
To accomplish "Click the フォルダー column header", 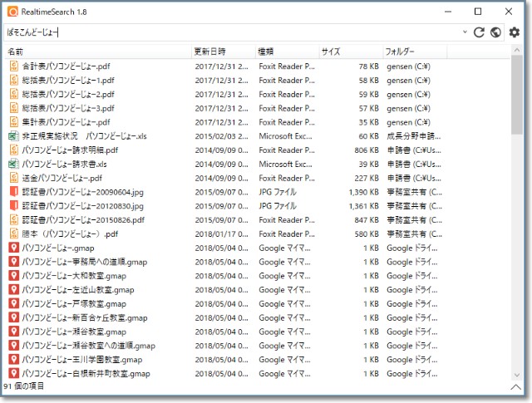I will 400,52.
